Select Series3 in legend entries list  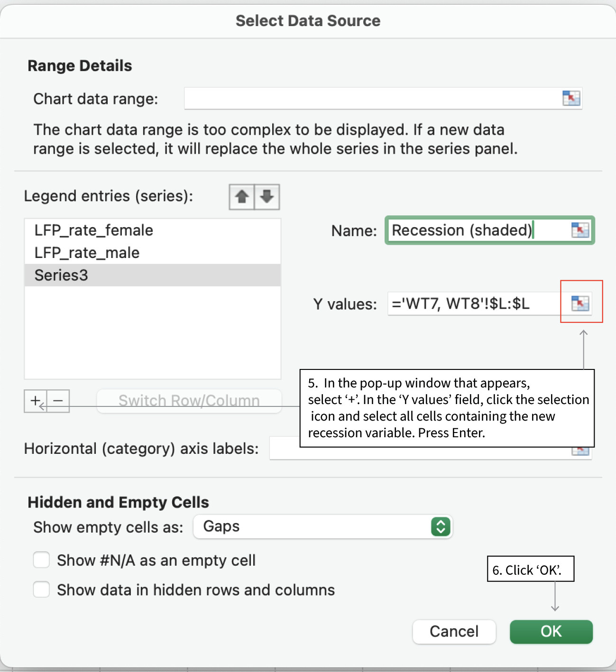pos(62,275)
